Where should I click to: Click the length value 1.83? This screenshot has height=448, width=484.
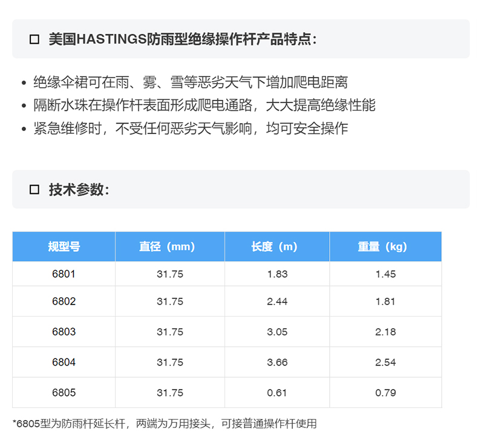pos(277,274)
